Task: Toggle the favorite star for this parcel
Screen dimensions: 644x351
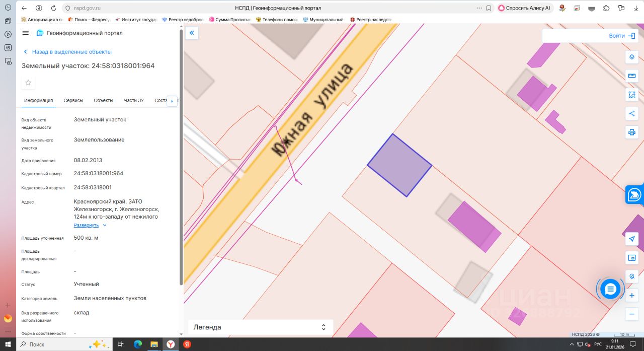Action: point(28,83)
